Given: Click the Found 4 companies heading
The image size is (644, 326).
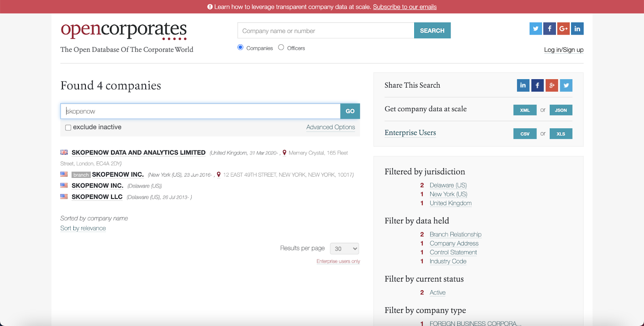Looking at the screenshot, I should (111, 86).
